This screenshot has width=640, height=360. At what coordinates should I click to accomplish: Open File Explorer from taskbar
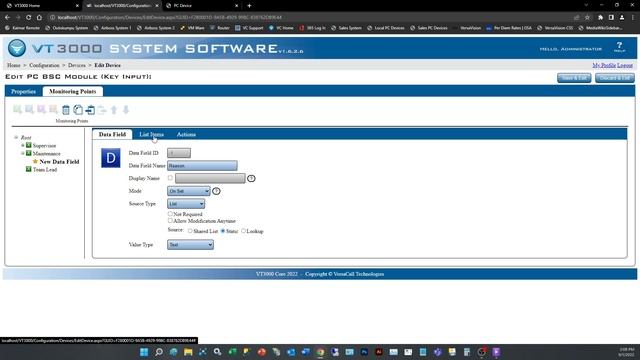click(188, 352)
